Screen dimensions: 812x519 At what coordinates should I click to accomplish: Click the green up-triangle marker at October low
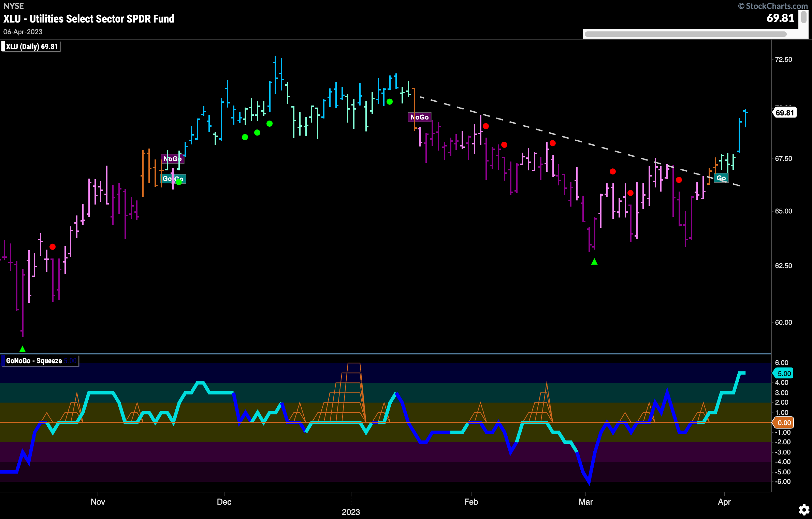[23, 349]
